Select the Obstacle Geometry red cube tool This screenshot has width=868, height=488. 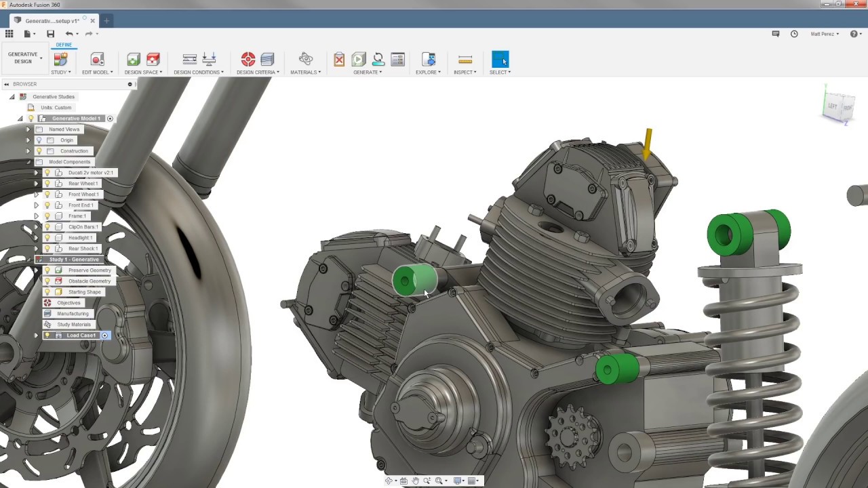pyautogui.click(x=153, y=60)
